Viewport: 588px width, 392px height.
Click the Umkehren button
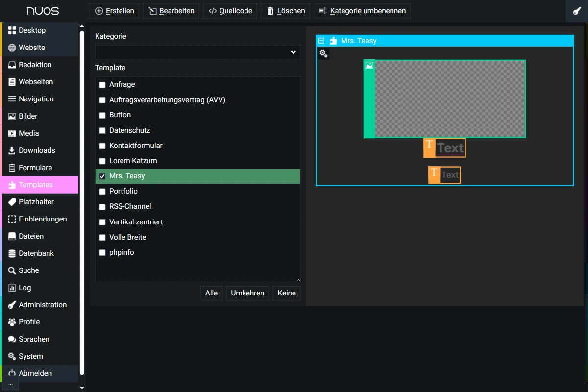(247, 293)
